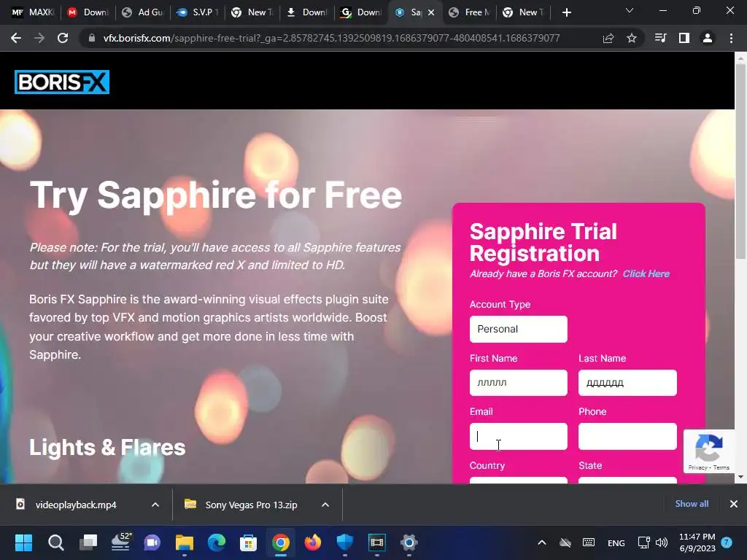Open the Chat app on the taskbar

(x=152, y=542)
